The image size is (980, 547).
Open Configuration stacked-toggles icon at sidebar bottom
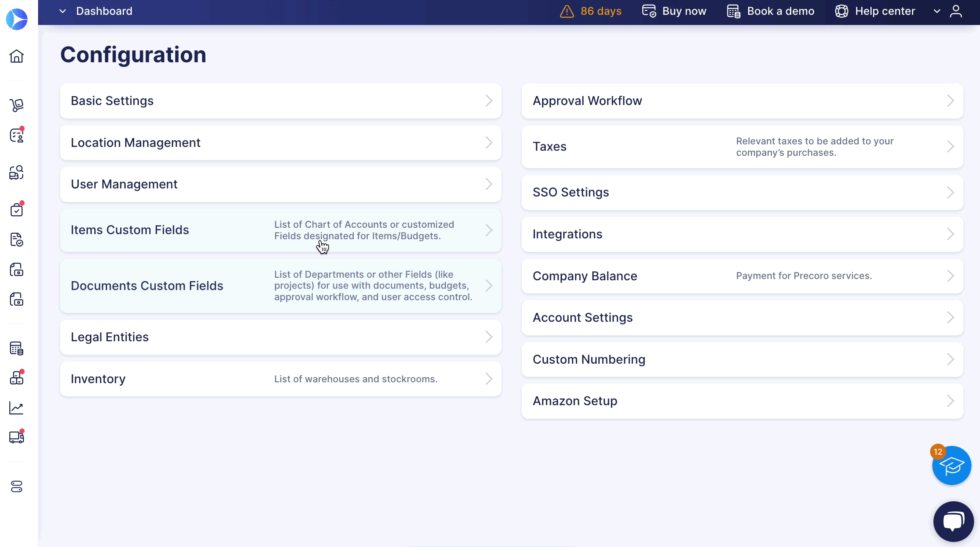(17, 486)
